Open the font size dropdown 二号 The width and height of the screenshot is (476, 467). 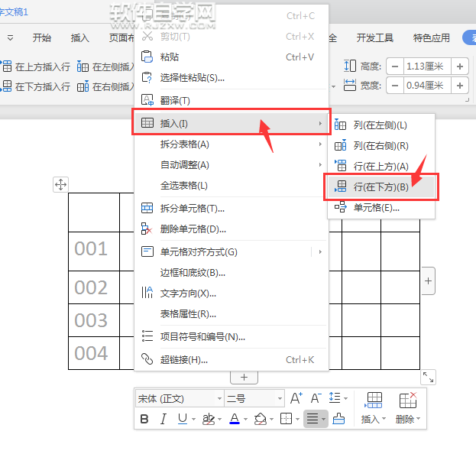click(254, 398)
